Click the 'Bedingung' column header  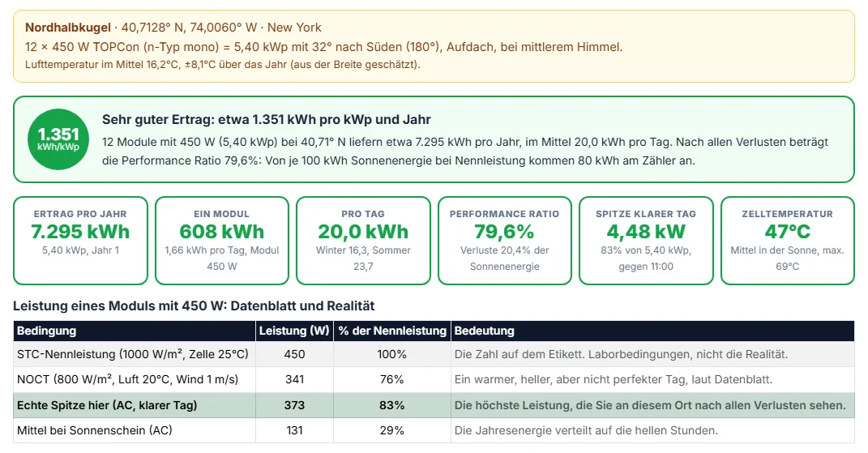click(x=135, y=331)
